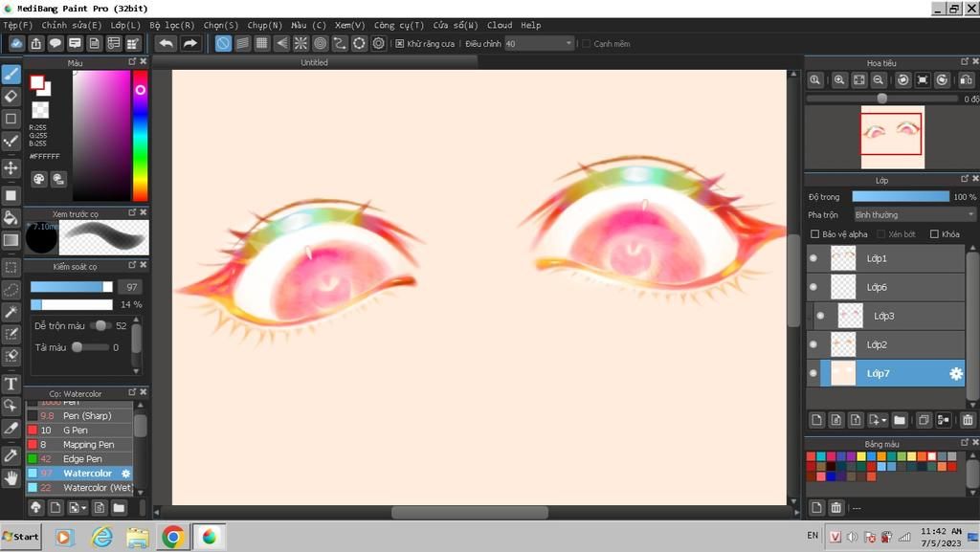Screen dimensions: 980x552
Task: Open the Điều chỉnh value dropdown
Action: coord(568,44)
